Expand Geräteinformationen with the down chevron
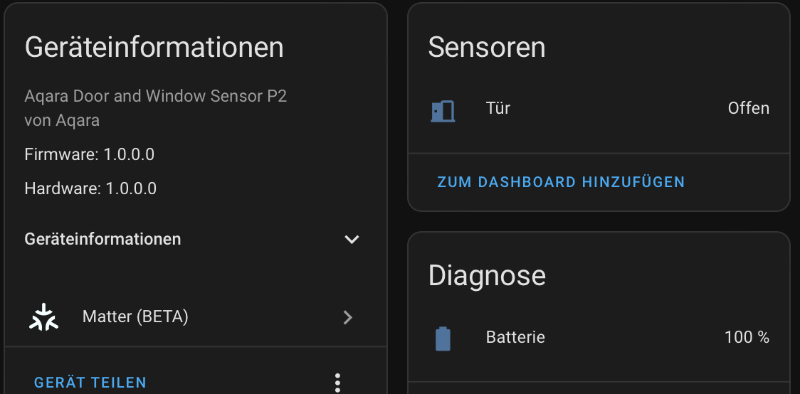This screenshot has width=800, height=394. 352,239
